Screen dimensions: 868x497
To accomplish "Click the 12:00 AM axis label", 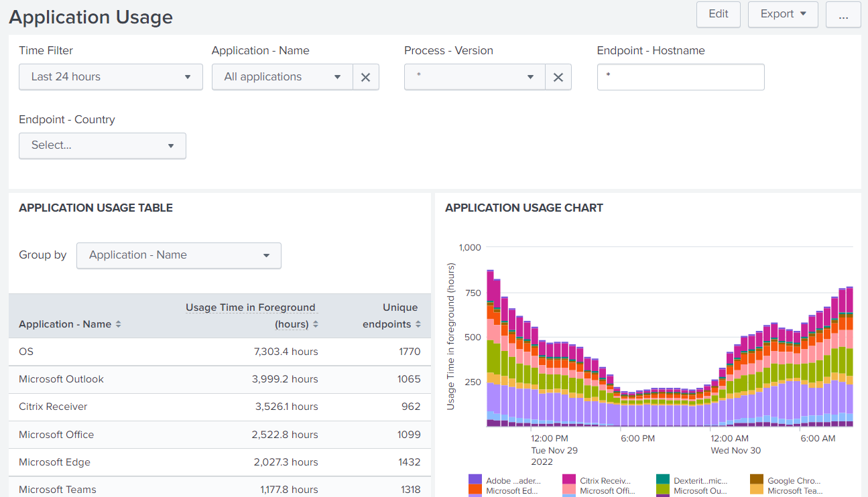I will coord(729,439).
